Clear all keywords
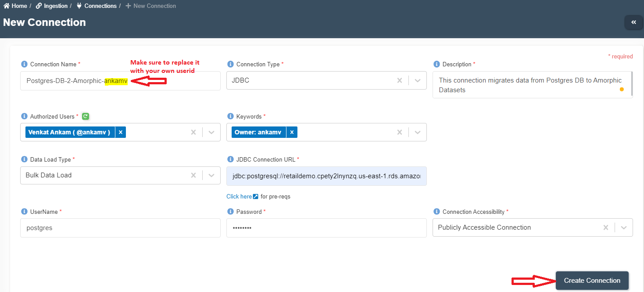 [400, 132]
